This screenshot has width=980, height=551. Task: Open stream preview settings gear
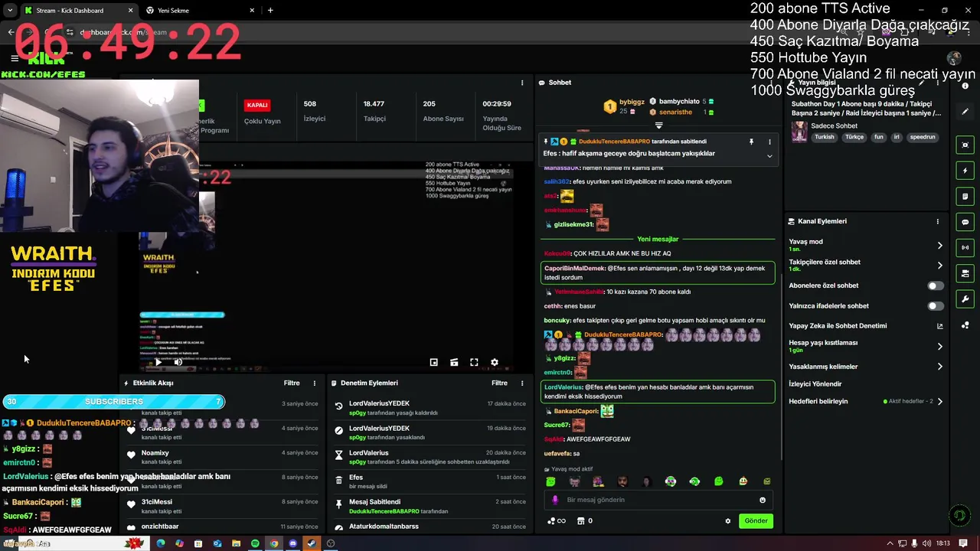494,362
